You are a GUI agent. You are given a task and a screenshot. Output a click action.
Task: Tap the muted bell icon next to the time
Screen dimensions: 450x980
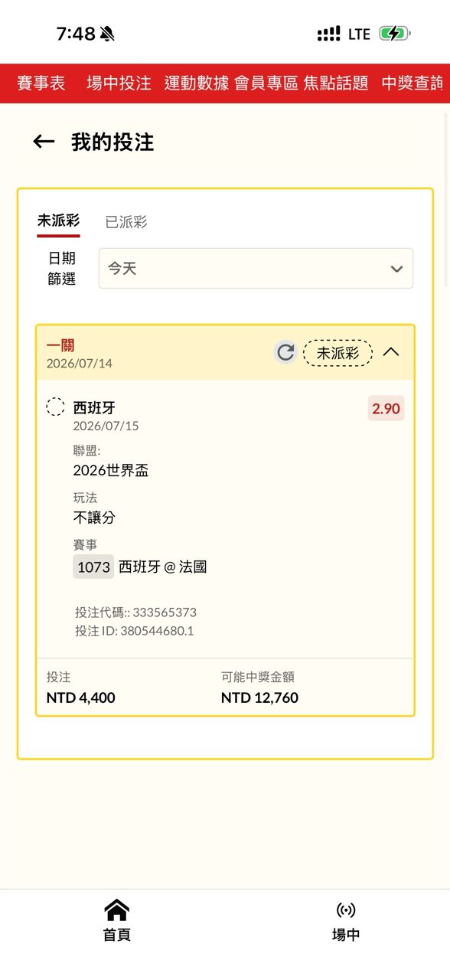107,34
